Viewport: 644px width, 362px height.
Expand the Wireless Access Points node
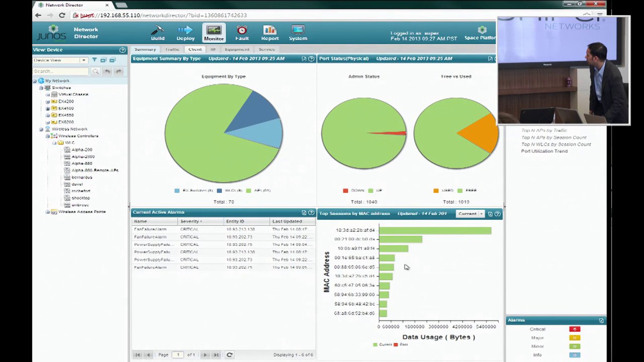point(47,212)
